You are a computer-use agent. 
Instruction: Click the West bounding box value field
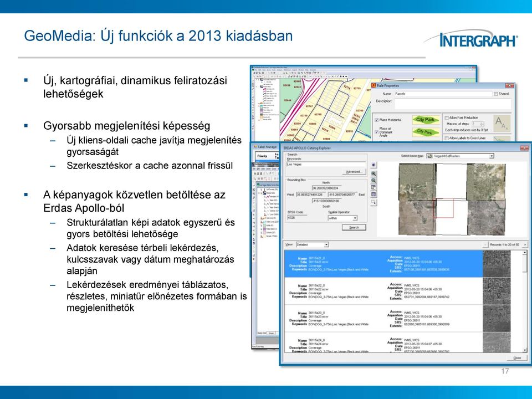click(x=311, y=195)
